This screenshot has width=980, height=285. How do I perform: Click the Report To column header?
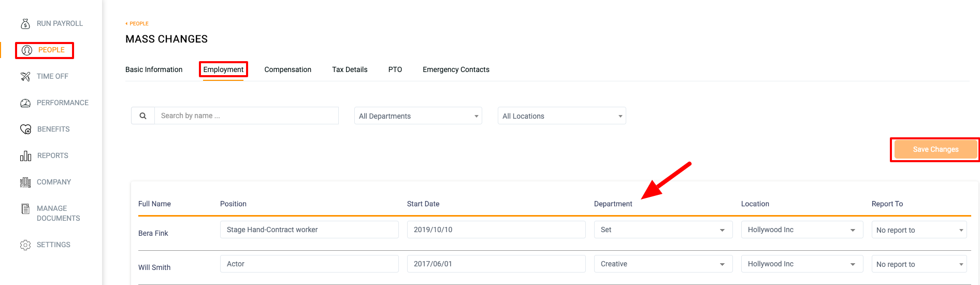[887, 204]
